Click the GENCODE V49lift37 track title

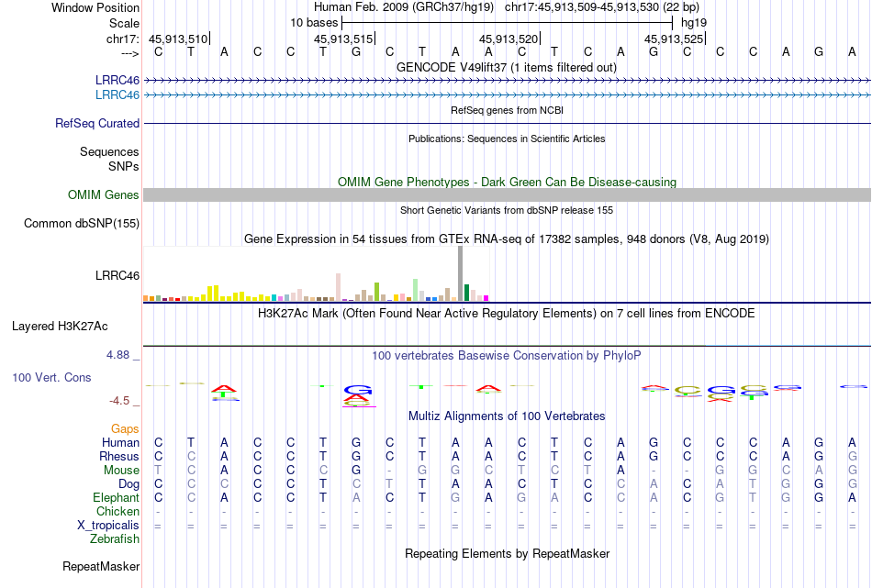(x=507, y=67)
